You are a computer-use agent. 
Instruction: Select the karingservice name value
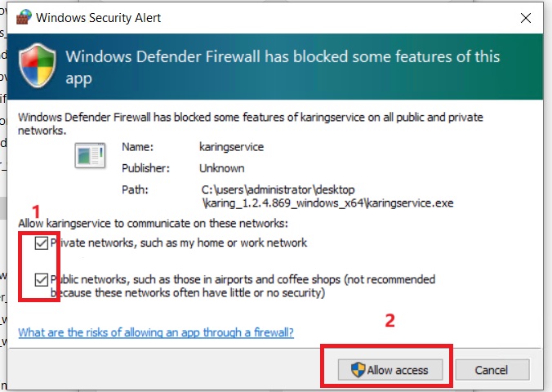tap(232, 148)
